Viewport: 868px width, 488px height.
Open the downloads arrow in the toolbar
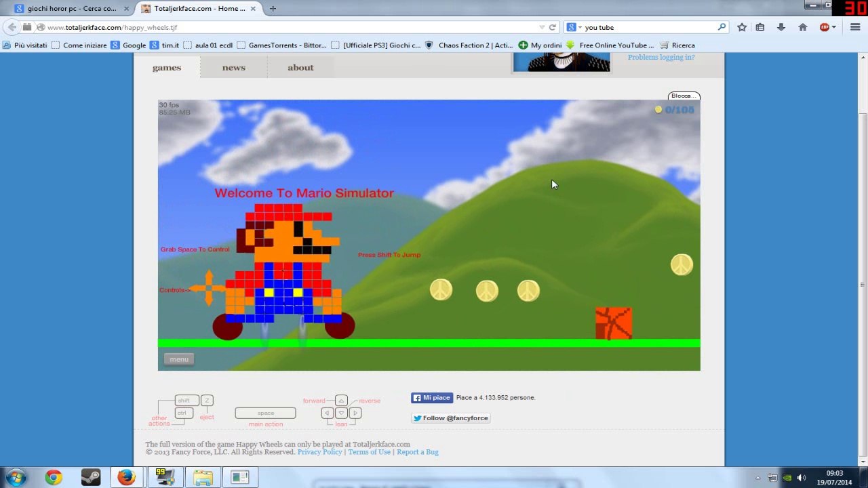781,27
